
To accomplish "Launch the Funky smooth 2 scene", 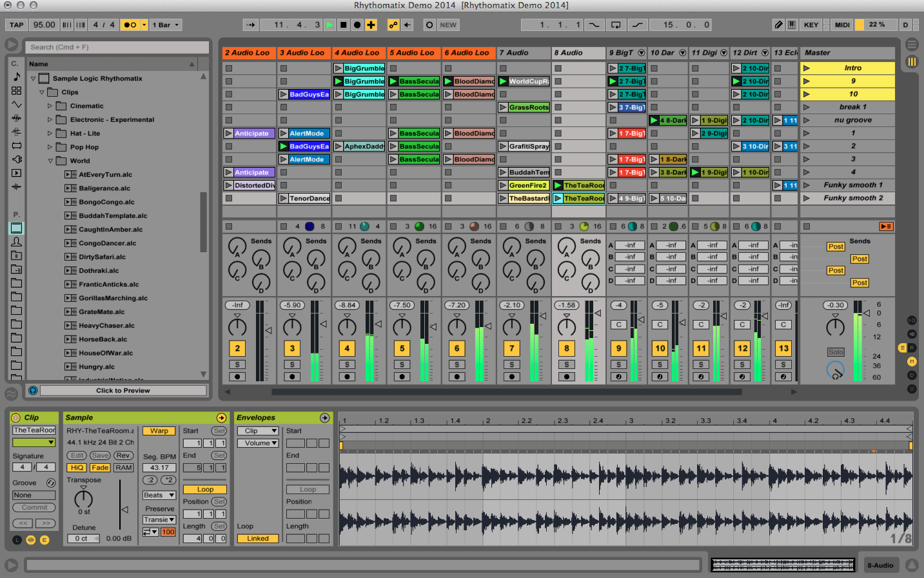I will (806, 198).
